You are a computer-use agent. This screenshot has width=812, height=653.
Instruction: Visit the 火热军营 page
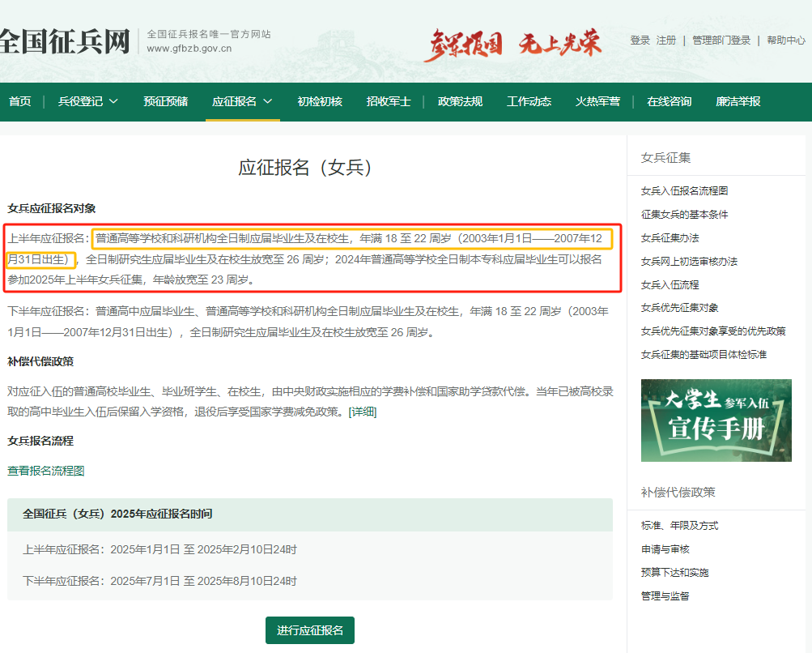coord(597,102)
